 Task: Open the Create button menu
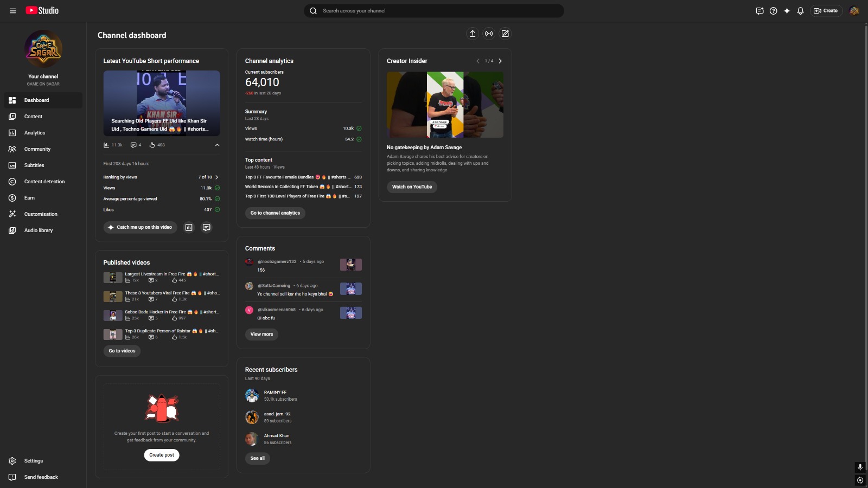click(x=826, y=11)
